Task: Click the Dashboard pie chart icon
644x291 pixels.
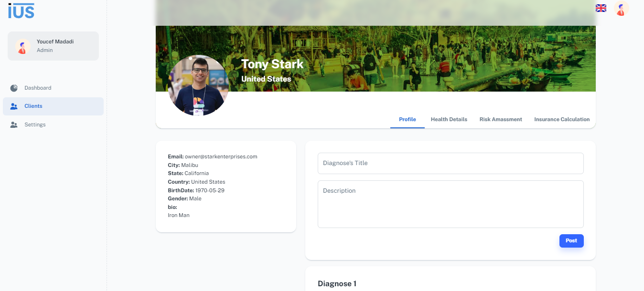Action: click(x=14, y=88)
